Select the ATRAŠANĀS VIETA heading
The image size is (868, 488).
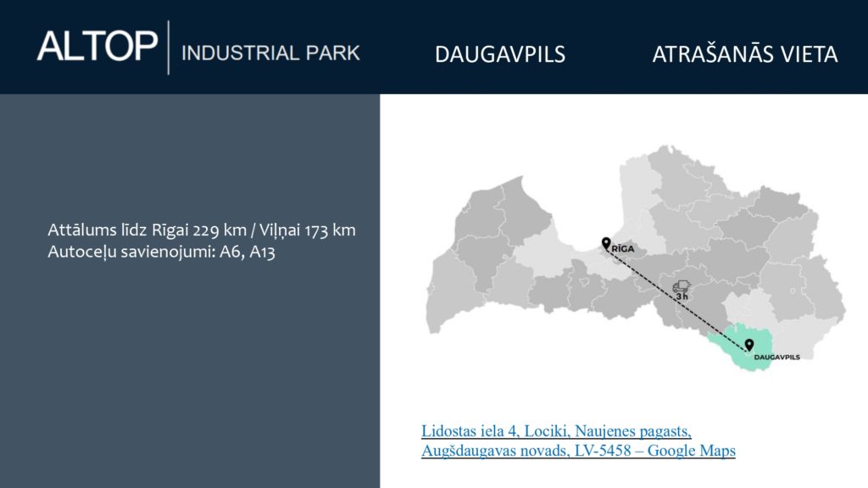point(744,54)
